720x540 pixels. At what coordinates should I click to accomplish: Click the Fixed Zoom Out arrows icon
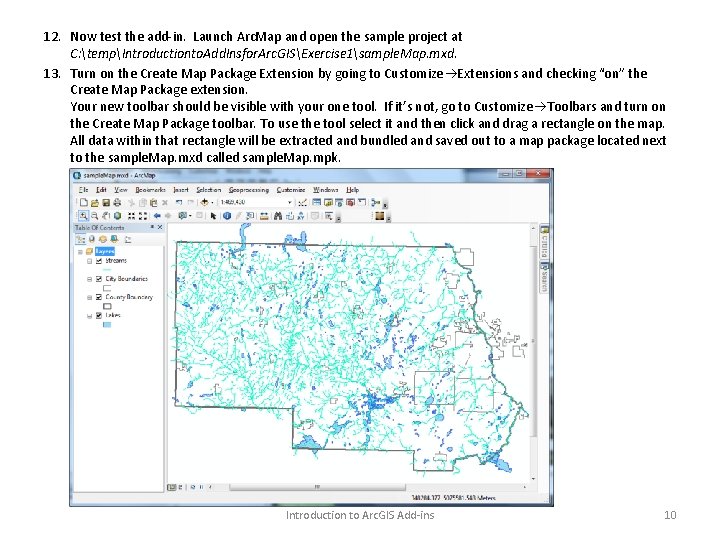(143, 216)
